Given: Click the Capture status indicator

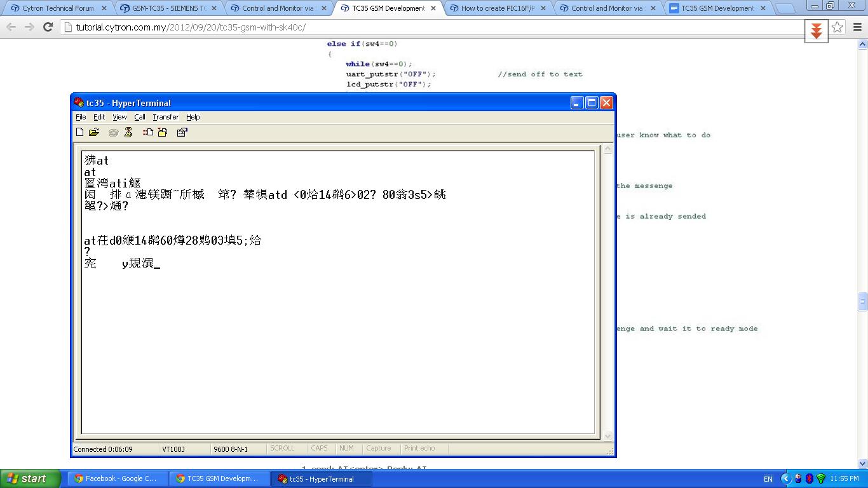Looking at the screenshot, I should 379,448.
